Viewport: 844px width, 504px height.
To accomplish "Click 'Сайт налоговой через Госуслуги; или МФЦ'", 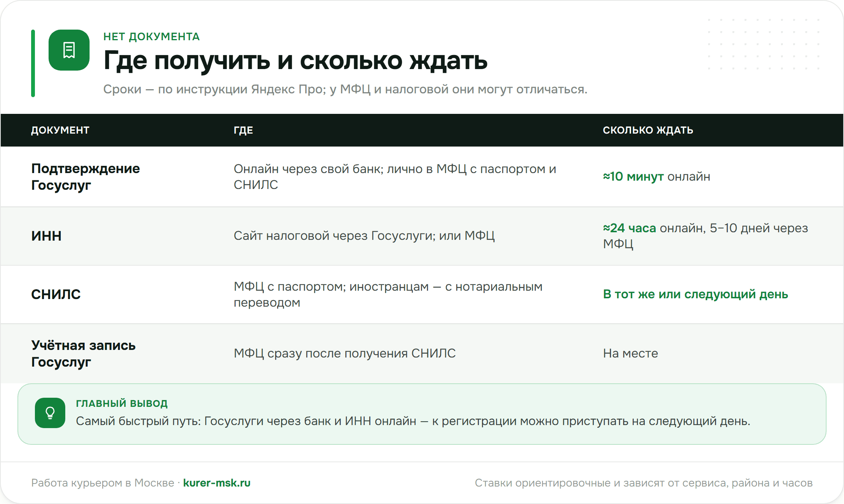I will 364,236.
